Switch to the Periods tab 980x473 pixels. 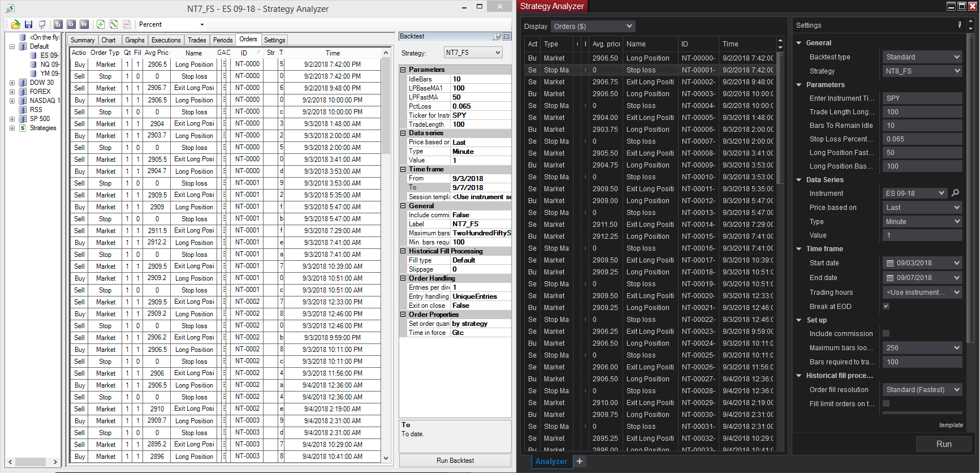click(223, 40)
